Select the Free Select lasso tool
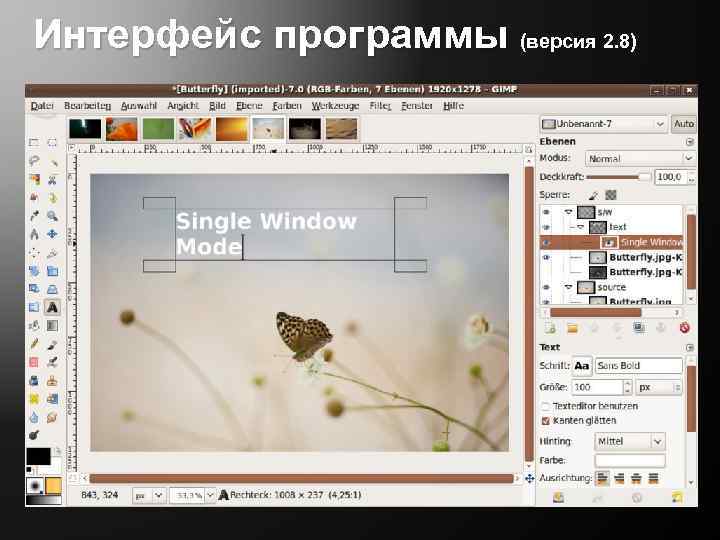Screen dimensions: 720x540 pos(34,161)
